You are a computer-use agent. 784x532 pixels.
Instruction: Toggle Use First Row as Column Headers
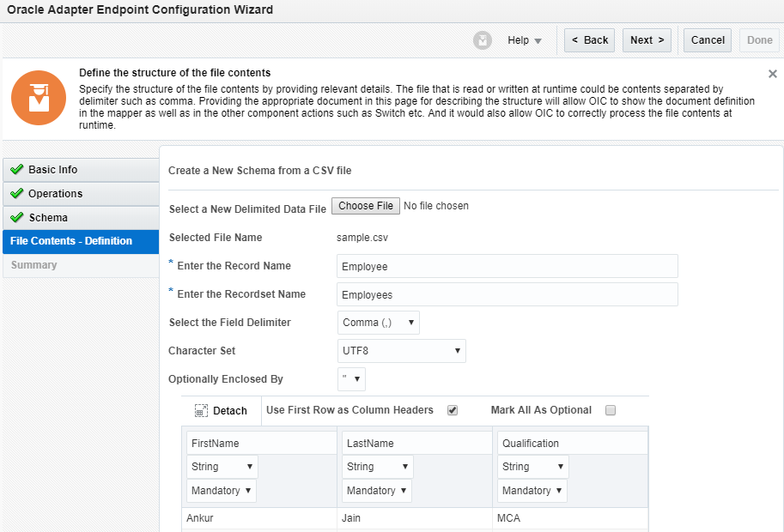453,410
